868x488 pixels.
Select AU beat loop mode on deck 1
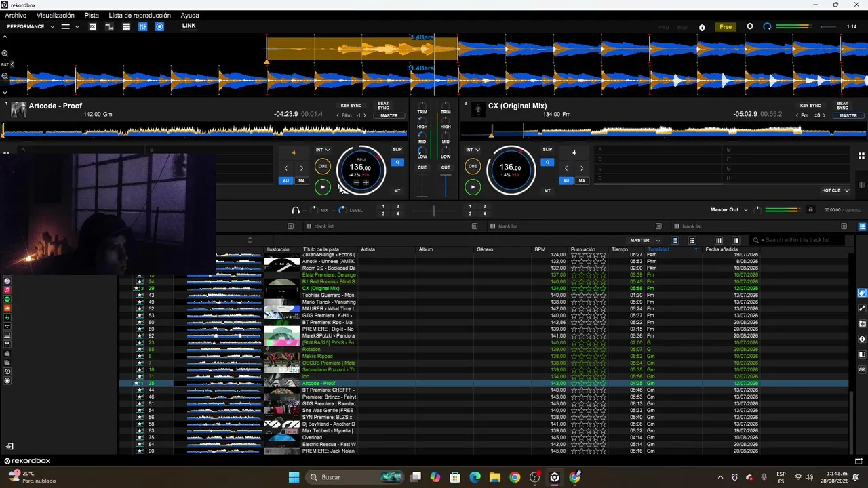pyautogui.click(x=285, y=181)
